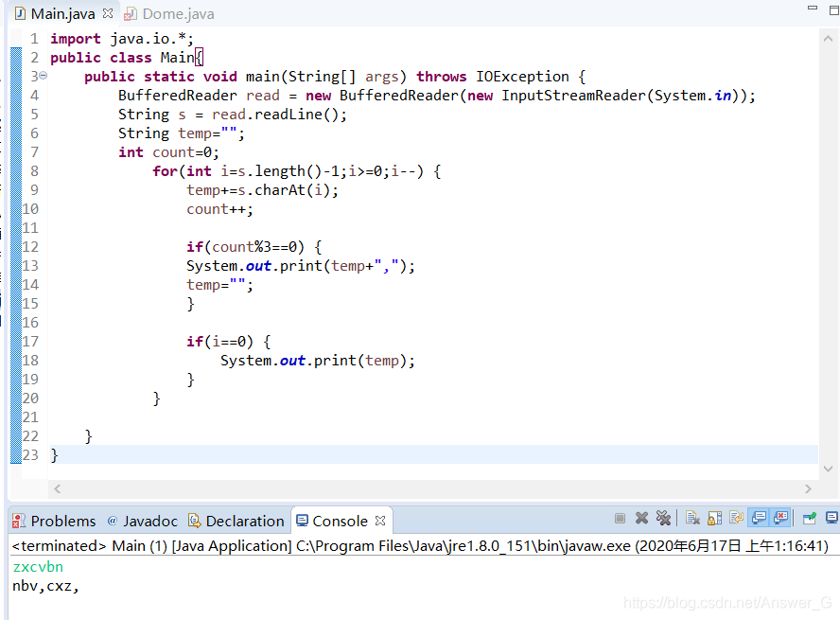Image resolution: width=840 pixels, height=620 pixels.
Task: Click the horizontal scrollbar left arrow
Action: pyautogui.click(x=58, y=488)
